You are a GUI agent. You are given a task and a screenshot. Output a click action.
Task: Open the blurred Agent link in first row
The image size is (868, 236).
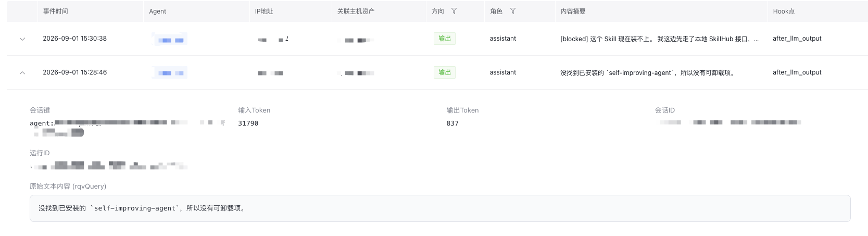[170, 40]
